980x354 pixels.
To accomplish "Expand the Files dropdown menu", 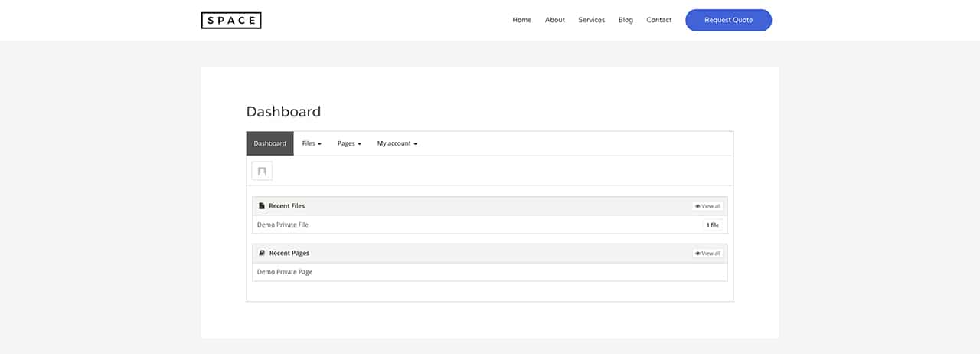I will pyautogui.click(x=312, y=143).
